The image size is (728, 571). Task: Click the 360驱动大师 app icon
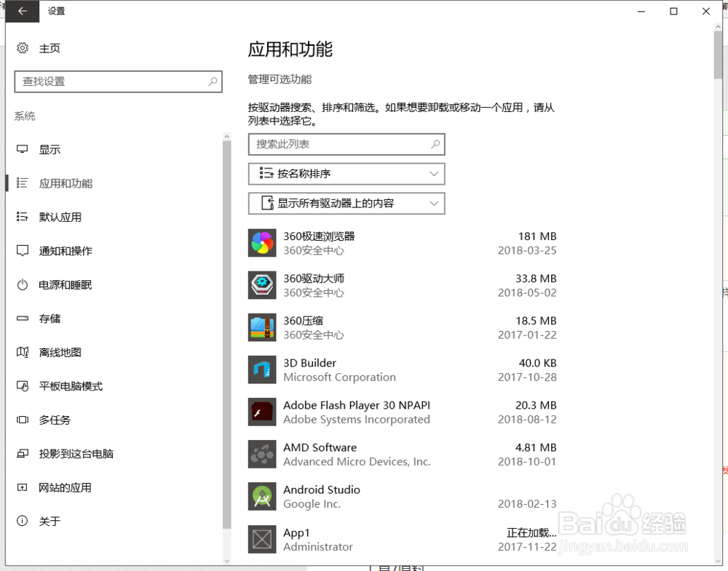click(262, 285)
